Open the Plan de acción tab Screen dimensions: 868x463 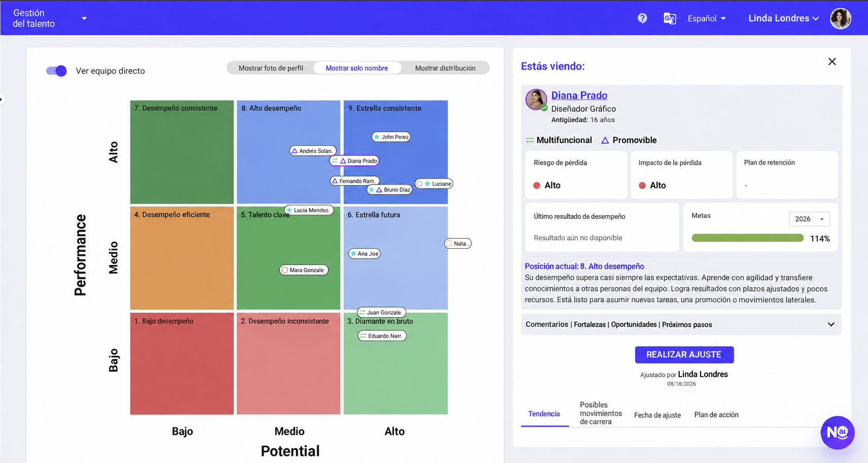(x=716, y=415)
